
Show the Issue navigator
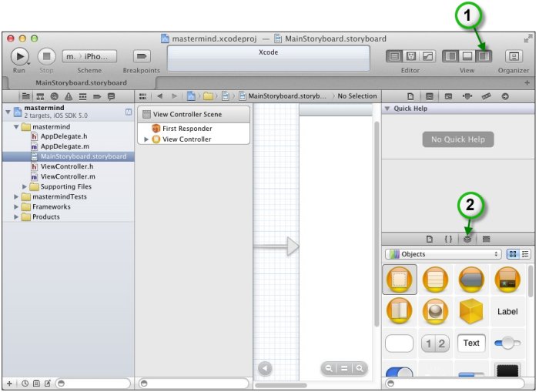[69, 96]
